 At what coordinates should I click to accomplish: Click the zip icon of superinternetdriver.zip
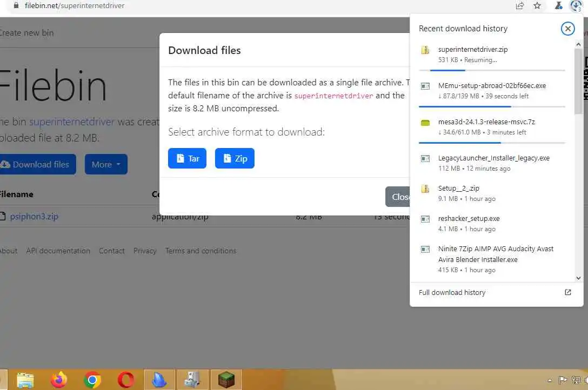coord(425,50)
